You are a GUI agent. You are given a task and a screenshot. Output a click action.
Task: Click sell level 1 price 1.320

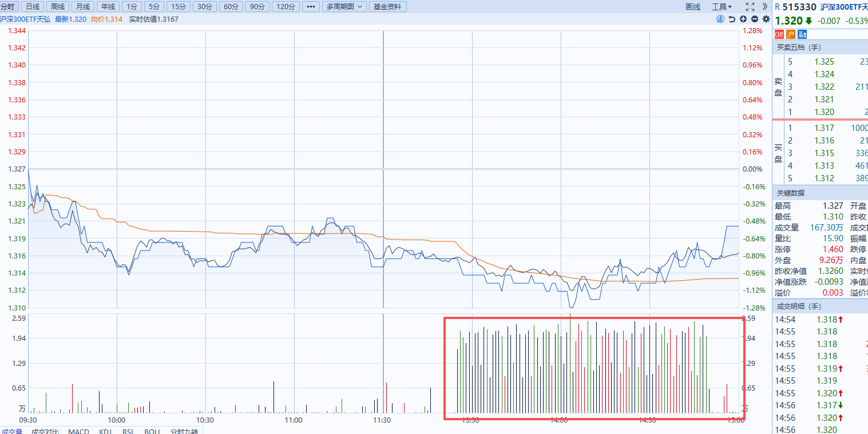pyautogui.click(x=824, y=112)
